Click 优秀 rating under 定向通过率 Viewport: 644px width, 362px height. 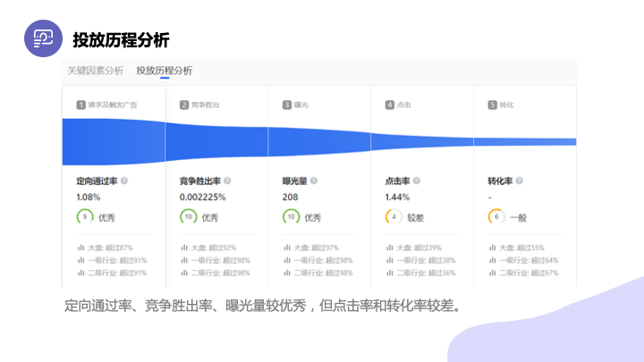pyautogui.click(x=106, y=217)
